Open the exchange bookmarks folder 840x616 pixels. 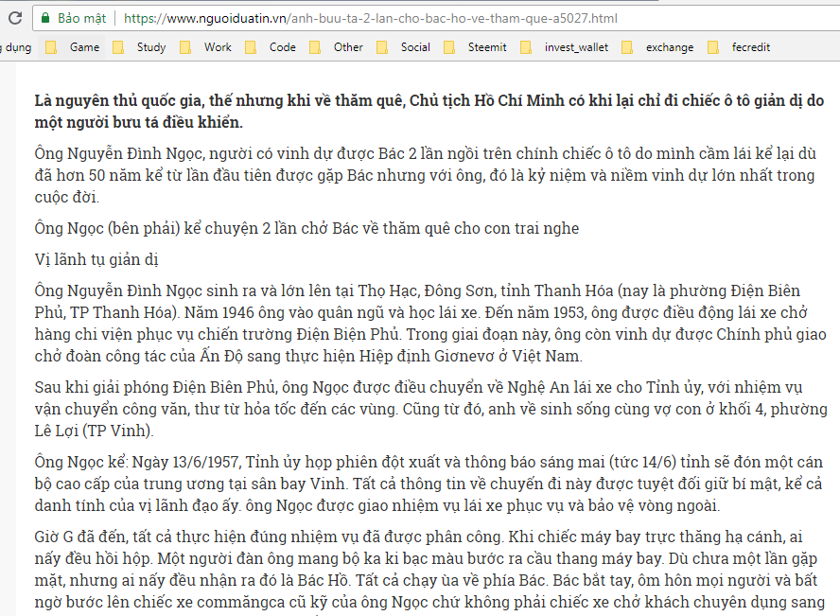[657, 47]
